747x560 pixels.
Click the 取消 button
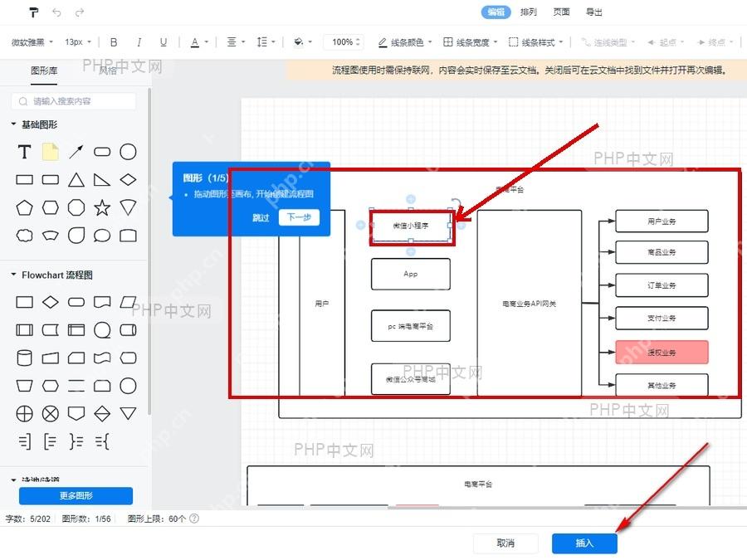click(505, 543)
